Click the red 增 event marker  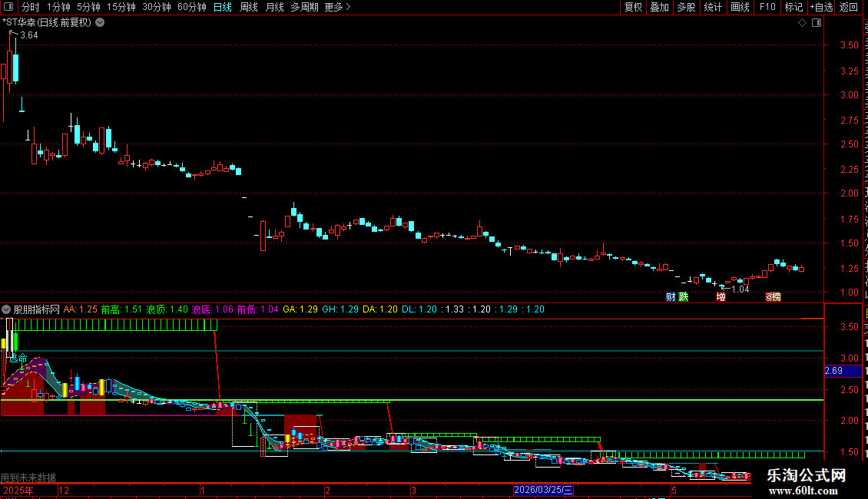coord(721,297)
